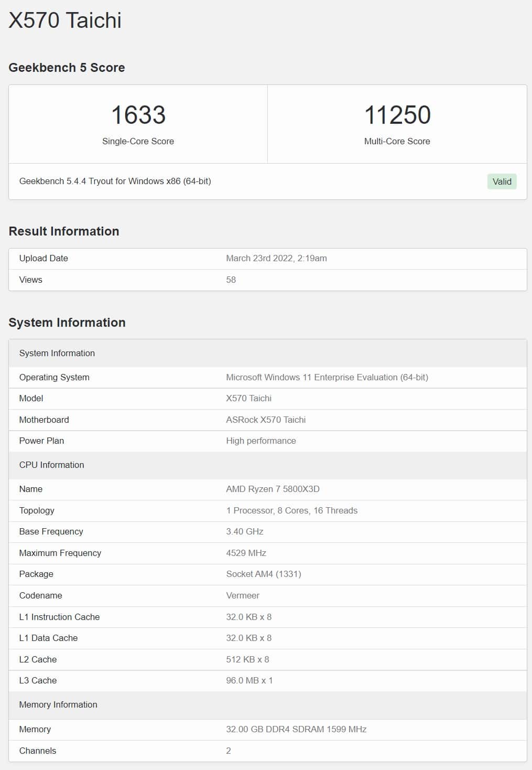Viewport: 532px width, 770px height.
Task: Click the 4529 MHz value
Action: (246, 553)
